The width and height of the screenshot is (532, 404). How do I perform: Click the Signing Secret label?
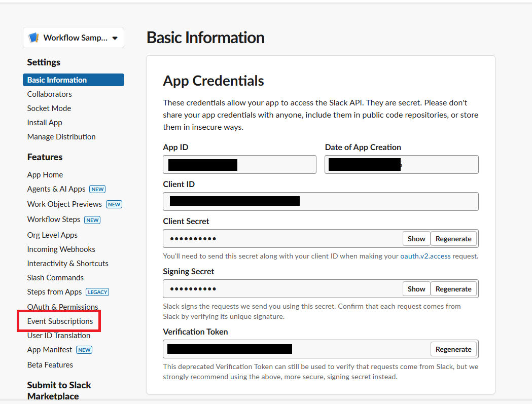pos(188,271)
